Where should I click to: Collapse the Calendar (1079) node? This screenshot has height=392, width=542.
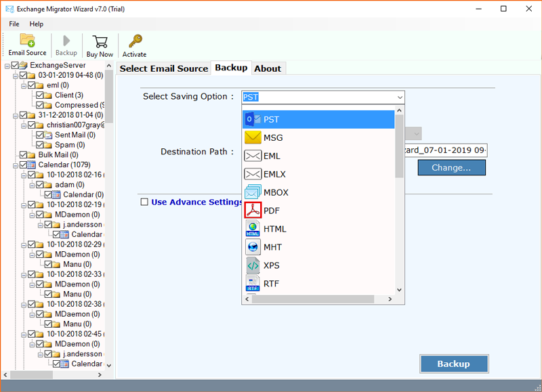click(x=15, y=165)
